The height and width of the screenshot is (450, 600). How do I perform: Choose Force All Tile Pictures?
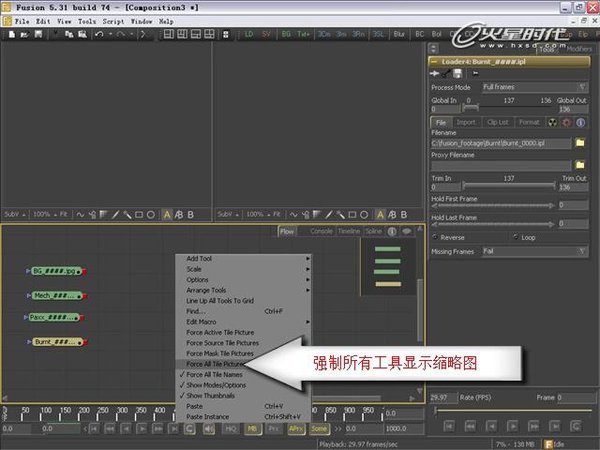click(x=214, y=364)
